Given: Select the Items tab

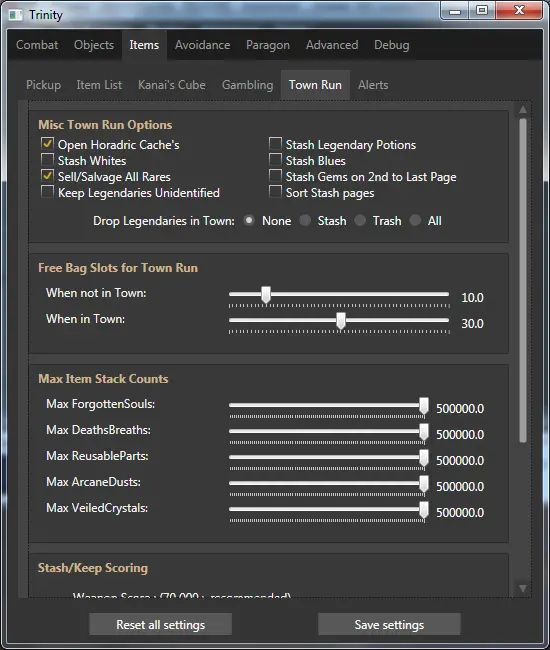Looking at the screenshot, I should pos(144,45).
